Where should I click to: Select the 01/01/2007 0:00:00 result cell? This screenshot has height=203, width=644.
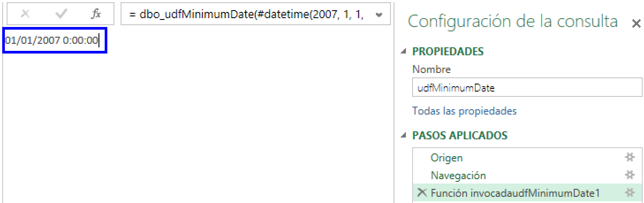pos(52,41)
